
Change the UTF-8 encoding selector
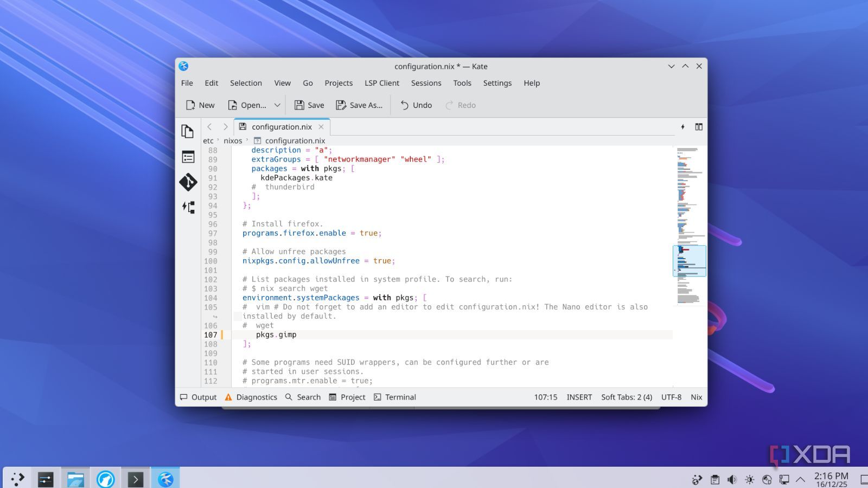click(671, 397)
